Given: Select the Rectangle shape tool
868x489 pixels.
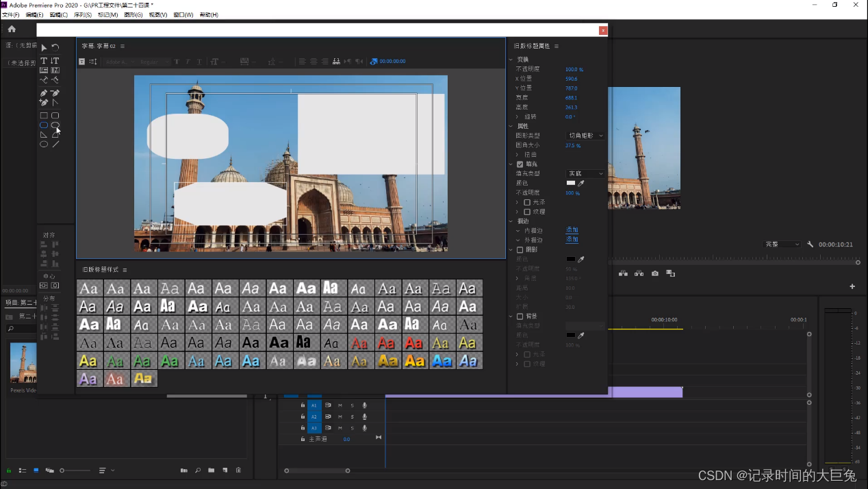Looking at the screenshot, I should click(44, 116).
